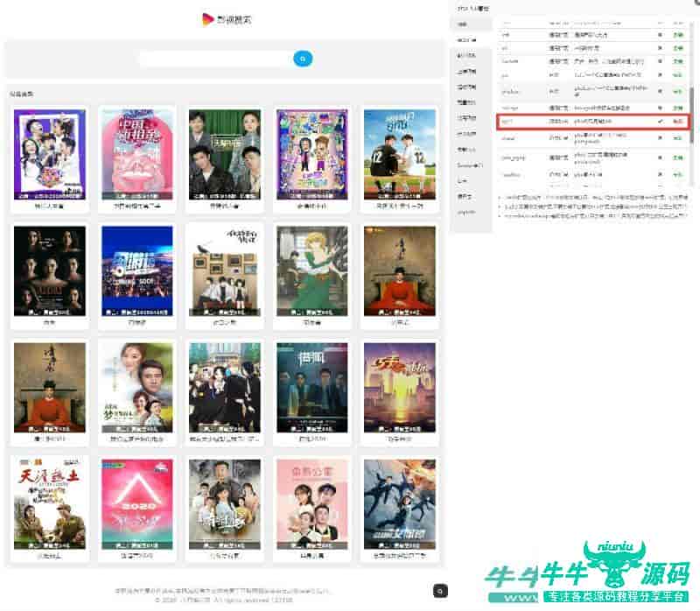
Task: Click the extension list vertical scrollbar
Action: (692, 116)
